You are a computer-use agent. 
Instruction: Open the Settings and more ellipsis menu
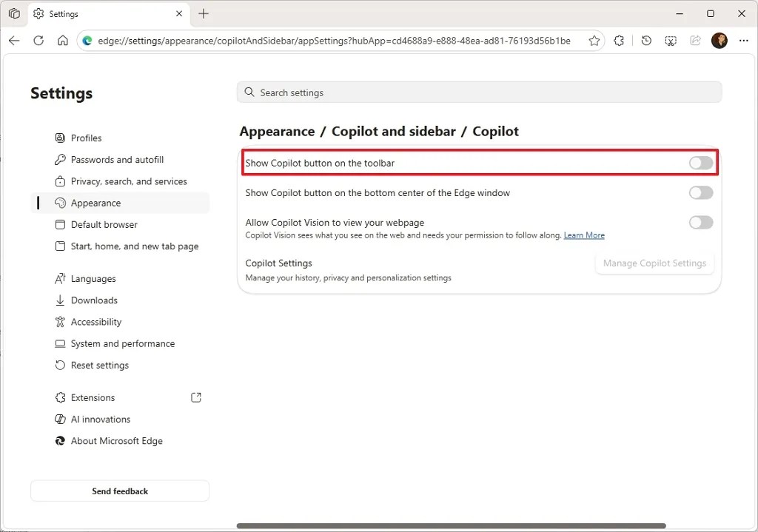point(744,41)
